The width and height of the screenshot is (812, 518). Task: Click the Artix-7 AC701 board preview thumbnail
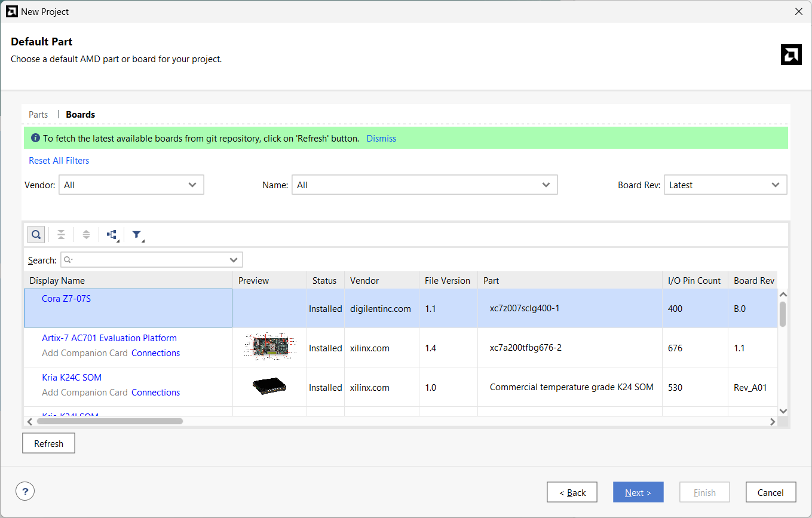269,347
